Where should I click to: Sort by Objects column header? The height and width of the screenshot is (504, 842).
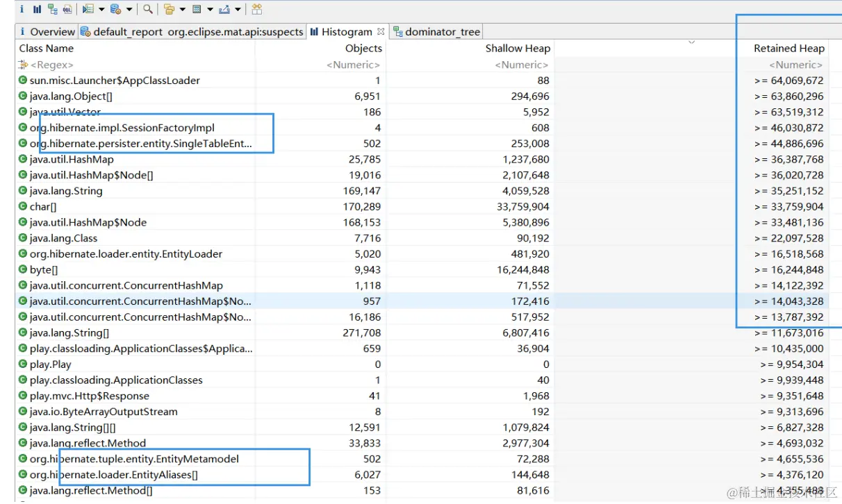tap(363, 49)
